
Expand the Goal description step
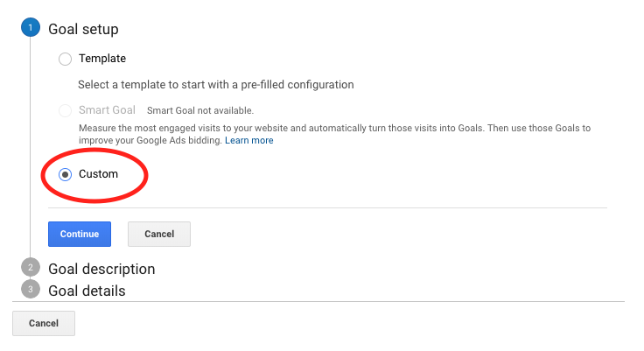101,269
